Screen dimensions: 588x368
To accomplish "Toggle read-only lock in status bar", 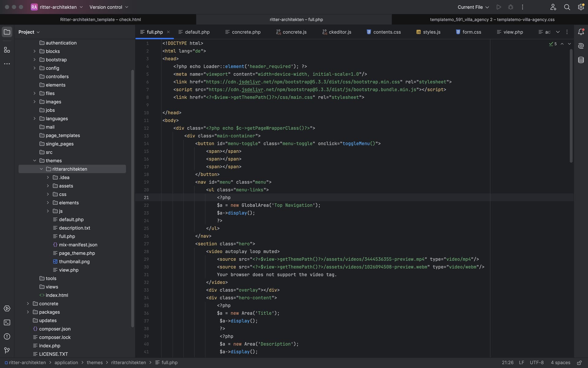I will pos(579,362).
